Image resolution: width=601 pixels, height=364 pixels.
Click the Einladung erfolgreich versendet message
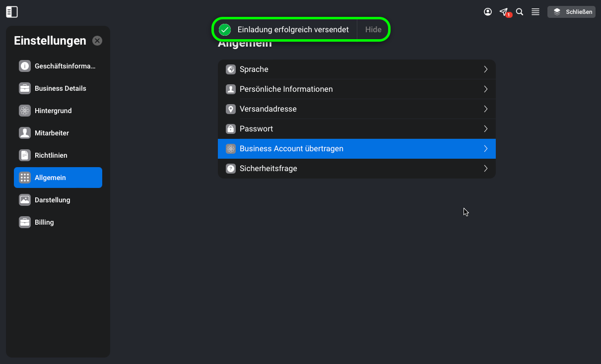pos(293,30)
